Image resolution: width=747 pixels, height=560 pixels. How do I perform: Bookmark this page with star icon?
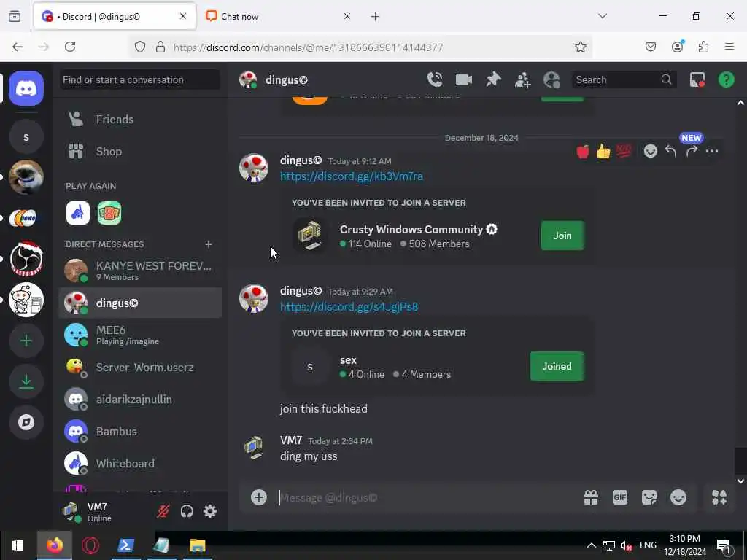[x=580, y=47]
